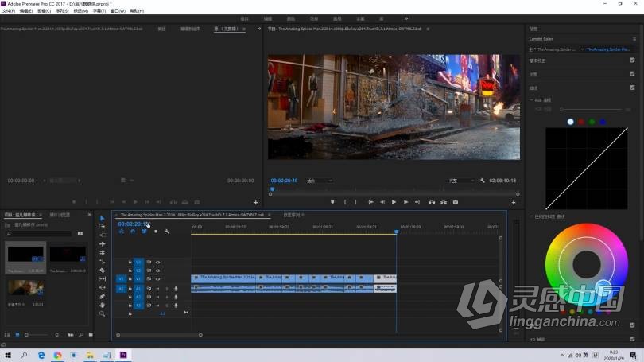Add marker in timeline header

pos(156,232)
